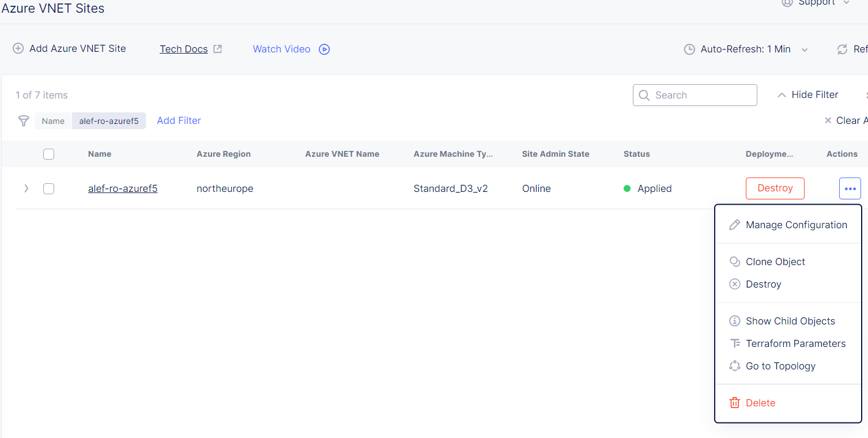The height and width of the screenshot is (438, 868).
Task: Select Manage Configuration from the actions menu
Action: [x=788, y=225]
